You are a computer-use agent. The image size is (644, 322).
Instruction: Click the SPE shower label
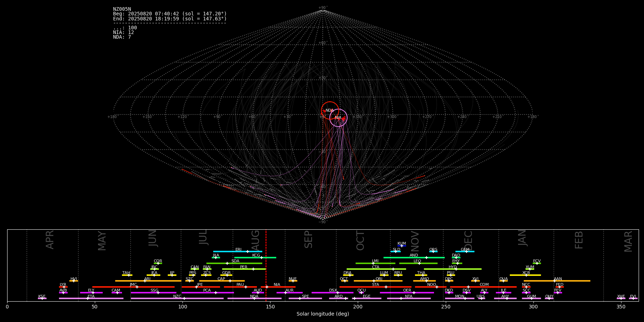point(306,297)
